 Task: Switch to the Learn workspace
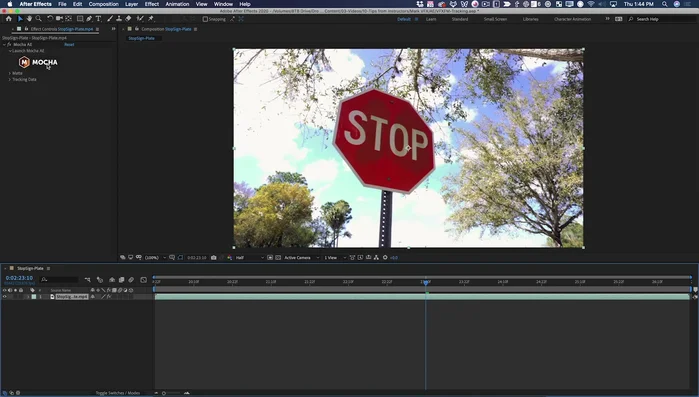click(431, 19)
